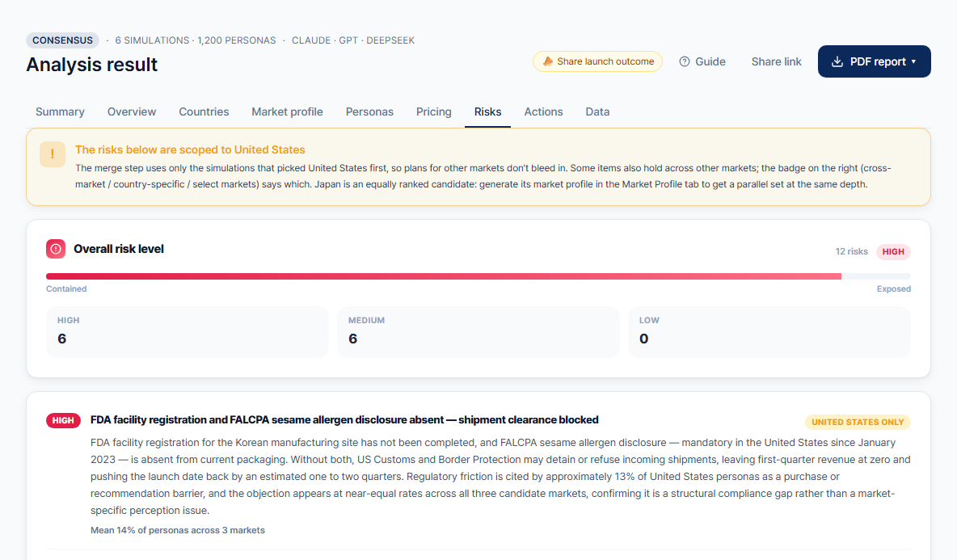The image size is (957, 560).
Task: Click the Share link button
Action: click(776, 61)
